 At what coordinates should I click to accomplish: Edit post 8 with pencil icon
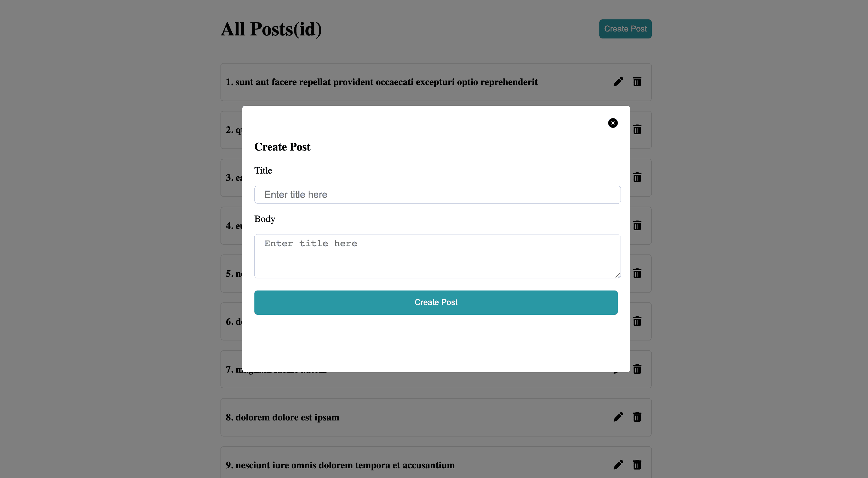618,417
